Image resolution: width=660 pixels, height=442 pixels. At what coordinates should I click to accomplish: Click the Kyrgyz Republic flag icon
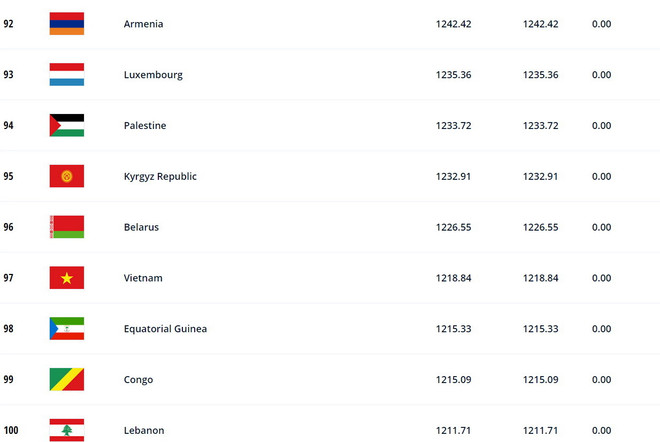pyautogui.click(x=67, y=176)
